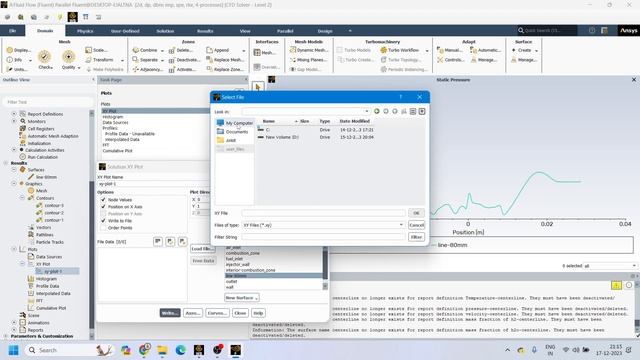640x360 pixels.
Task: Click Cancel in the Select File dialog
Action: click(x=416, y=225)
